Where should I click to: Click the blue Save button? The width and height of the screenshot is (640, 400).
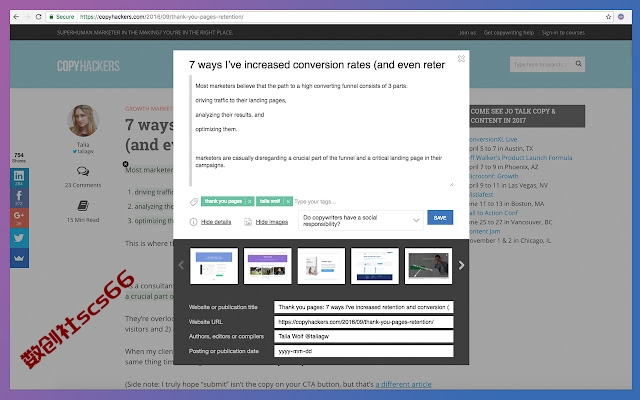coord(440,218)
